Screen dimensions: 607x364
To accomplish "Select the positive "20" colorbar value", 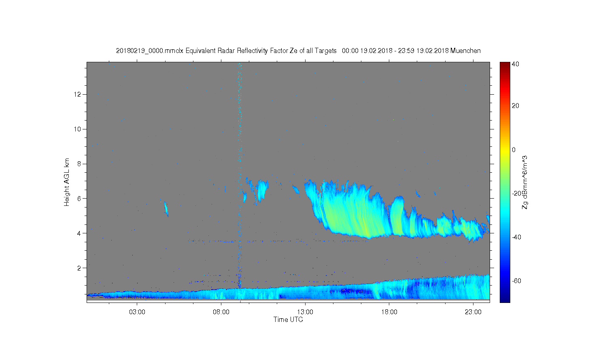I will tap(516, 106).
